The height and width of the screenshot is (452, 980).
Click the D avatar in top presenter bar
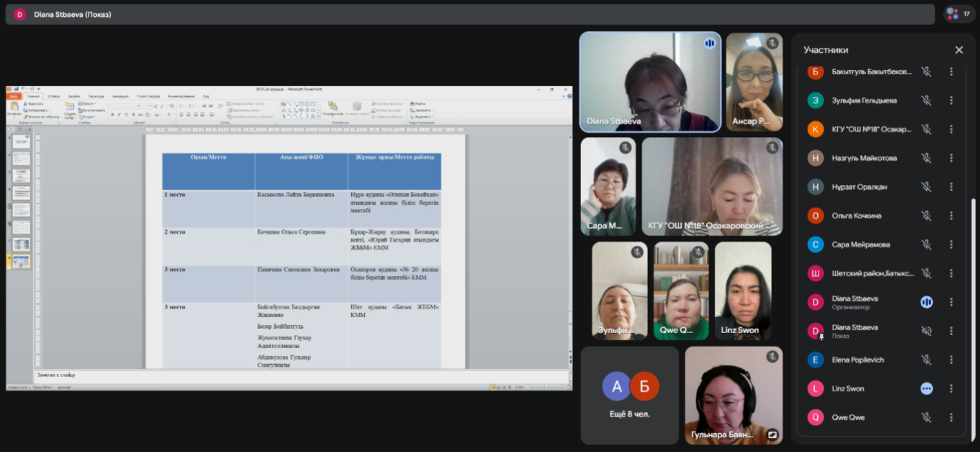pos(20,14)
